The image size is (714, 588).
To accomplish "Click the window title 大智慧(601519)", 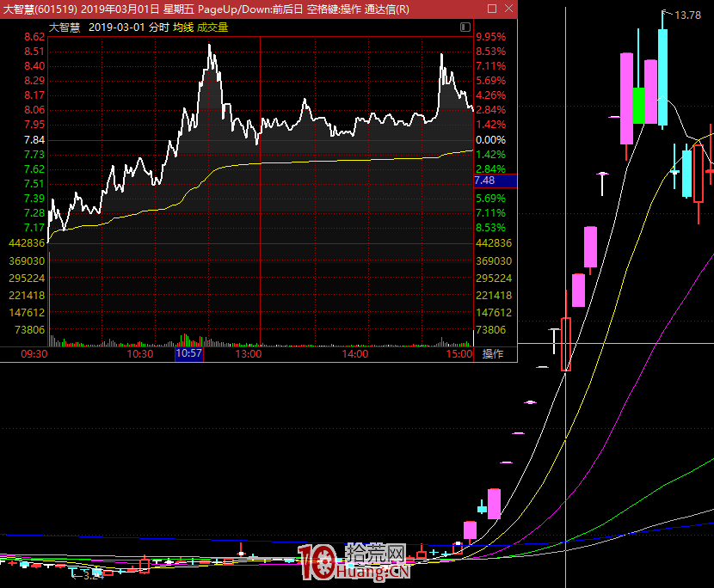I will [x=40, y=9].
